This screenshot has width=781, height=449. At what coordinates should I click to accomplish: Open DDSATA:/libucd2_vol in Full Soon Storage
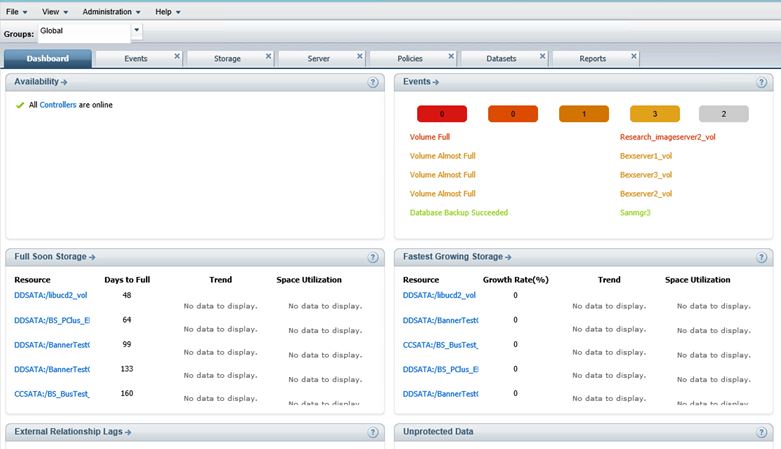pyautogui.click(x=51, y=296)
